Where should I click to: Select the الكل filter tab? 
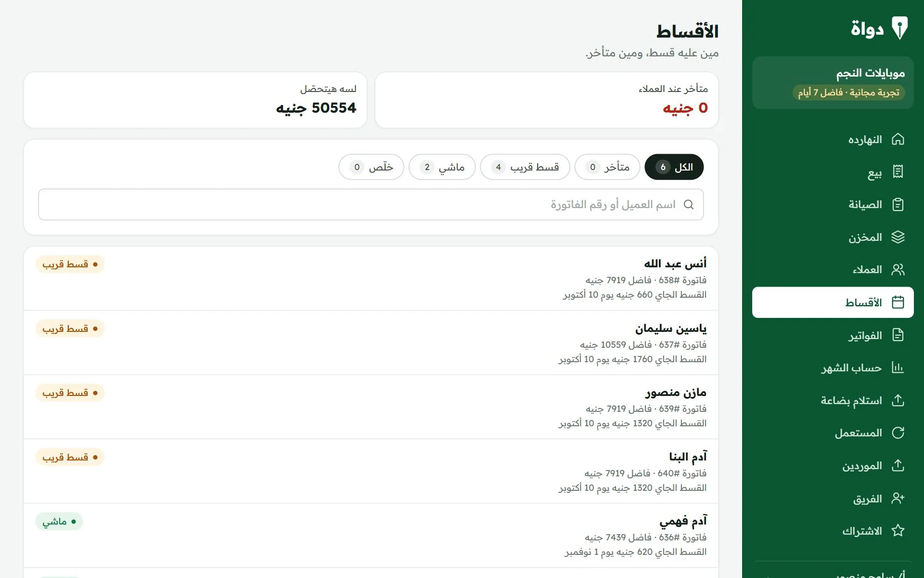674,167
